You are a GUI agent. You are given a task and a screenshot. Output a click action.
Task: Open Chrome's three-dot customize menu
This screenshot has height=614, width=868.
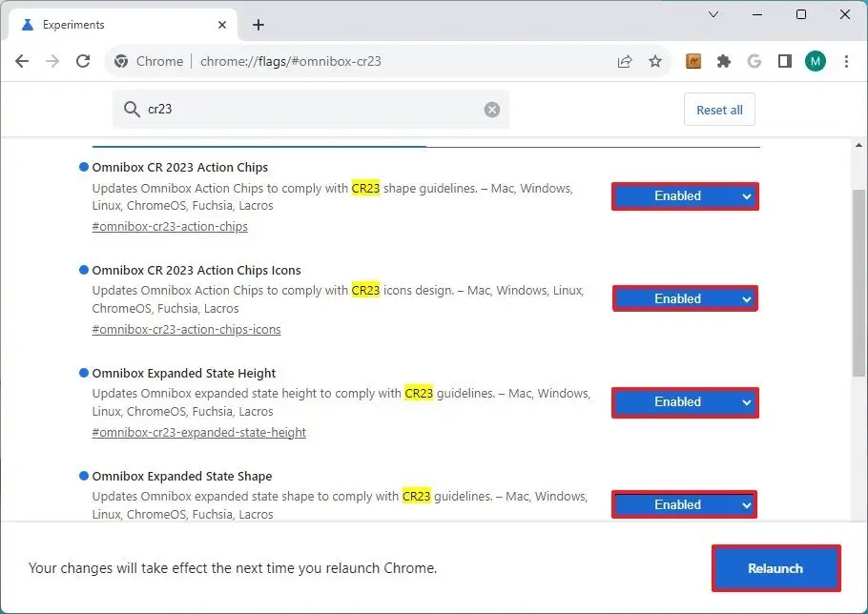point(847,60)
